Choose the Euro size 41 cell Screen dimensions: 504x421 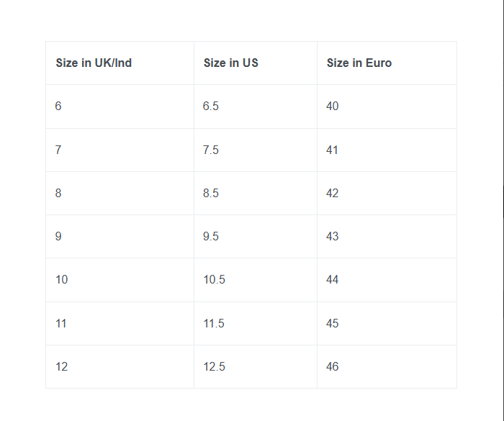coord(332,150)
